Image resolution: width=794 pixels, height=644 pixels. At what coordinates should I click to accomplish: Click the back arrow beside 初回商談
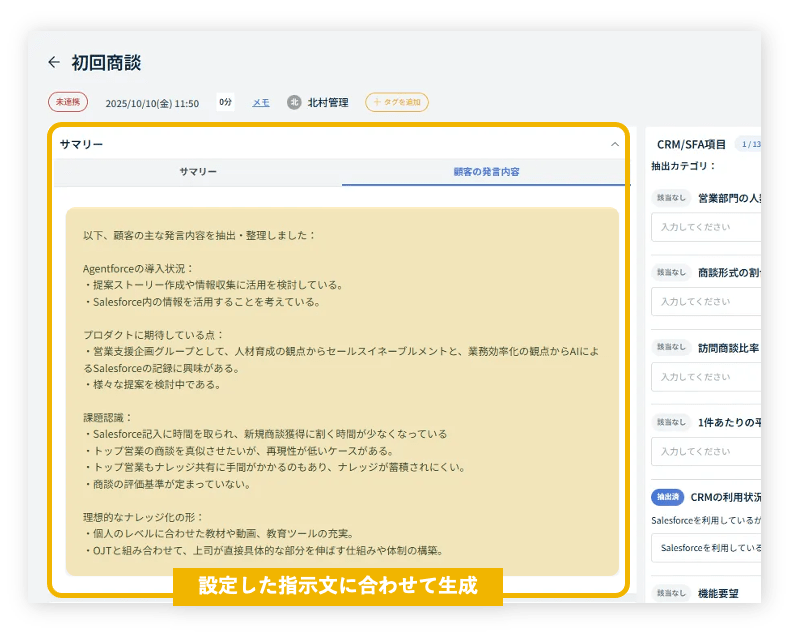[x=54, y=62]
